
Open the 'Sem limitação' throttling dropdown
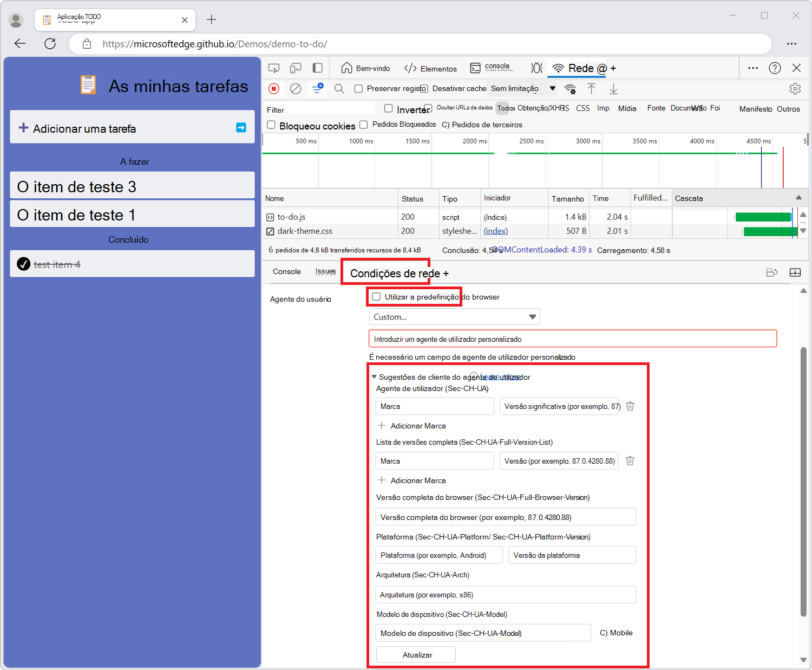[521, 88]
